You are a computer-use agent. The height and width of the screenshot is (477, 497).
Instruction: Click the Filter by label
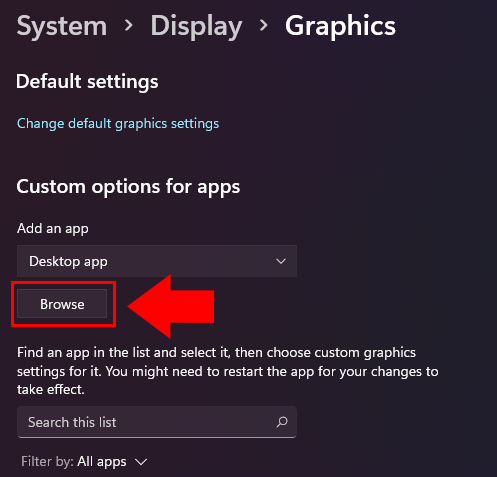pyautogui.click(x=47, y=462)
